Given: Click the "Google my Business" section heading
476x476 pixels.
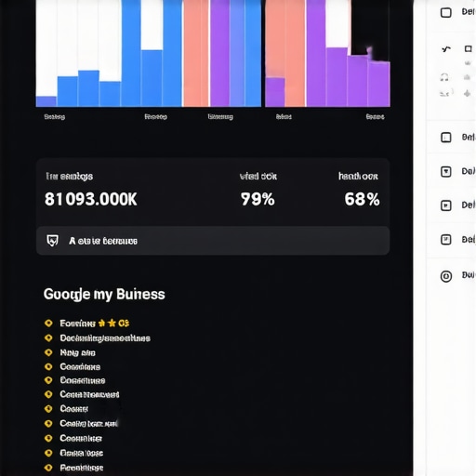Looking at the screenshot, I should 104,294.
